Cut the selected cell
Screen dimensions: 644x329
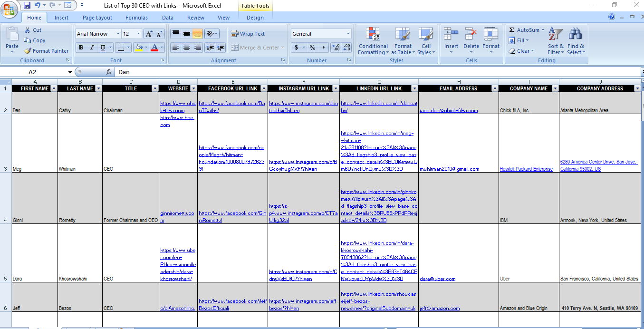pyautogui.click(x=33, y=30)
